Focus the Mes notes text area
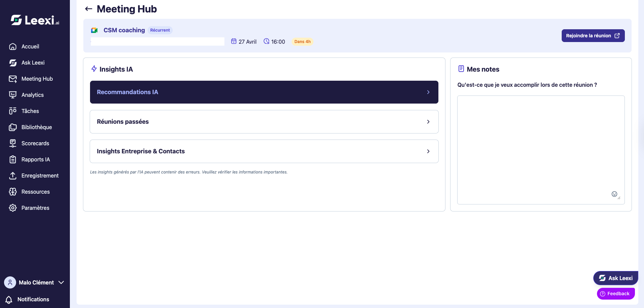This screenshot has width=644, height=308. 541,150
